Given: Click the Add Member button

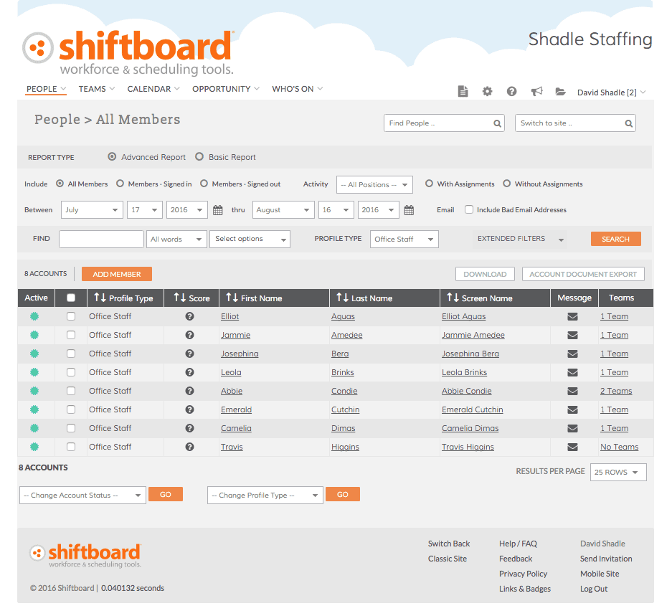Looking at the screenshot, I should [x=117, y=275].
